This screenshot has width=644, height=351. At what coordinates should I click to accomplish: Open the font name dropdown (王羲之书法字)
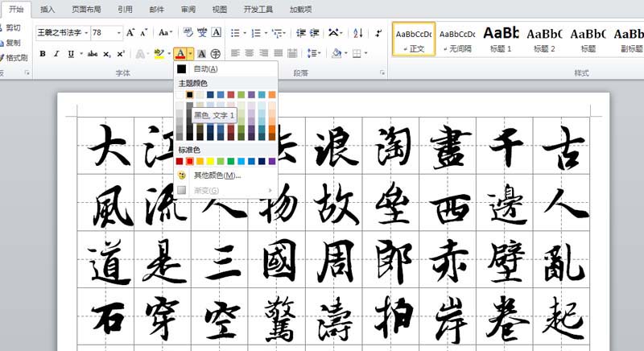click(x=85, y=33)
